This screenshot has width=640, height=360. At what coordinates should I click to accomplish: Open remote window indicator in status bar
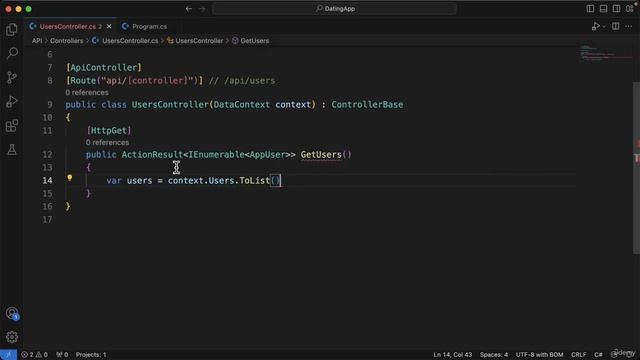pyautogui.click(x=8, y=355)
